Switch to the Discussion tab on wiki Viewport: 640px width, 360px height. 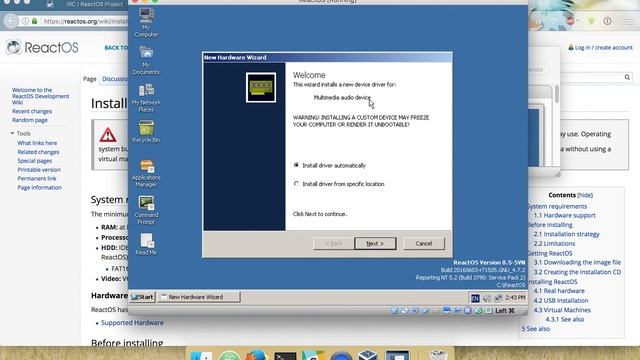115,79
